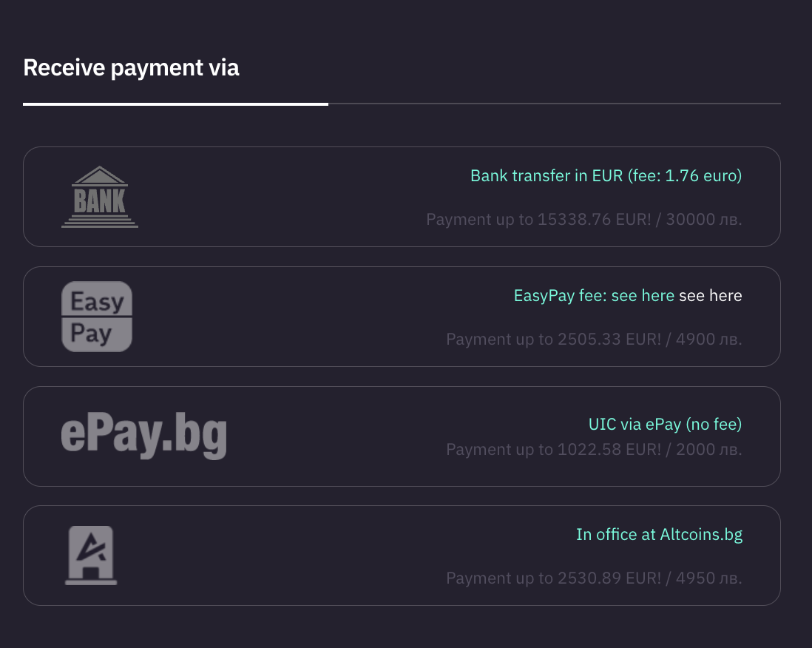Viewport: 812px width, 648px height.
Task: Click the 2530.89 EUR payment limit text
Action: point(594,578)
